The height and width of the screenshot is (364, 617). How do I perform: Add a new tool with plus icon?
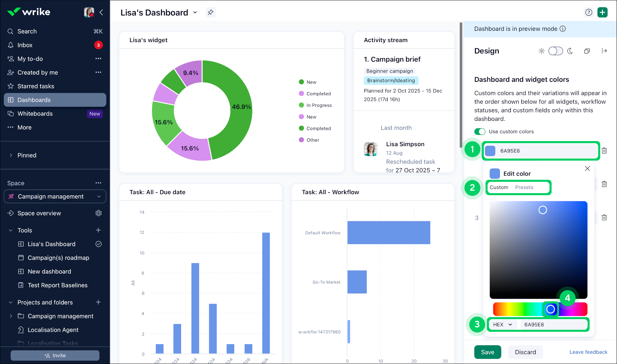pos(98,230)
